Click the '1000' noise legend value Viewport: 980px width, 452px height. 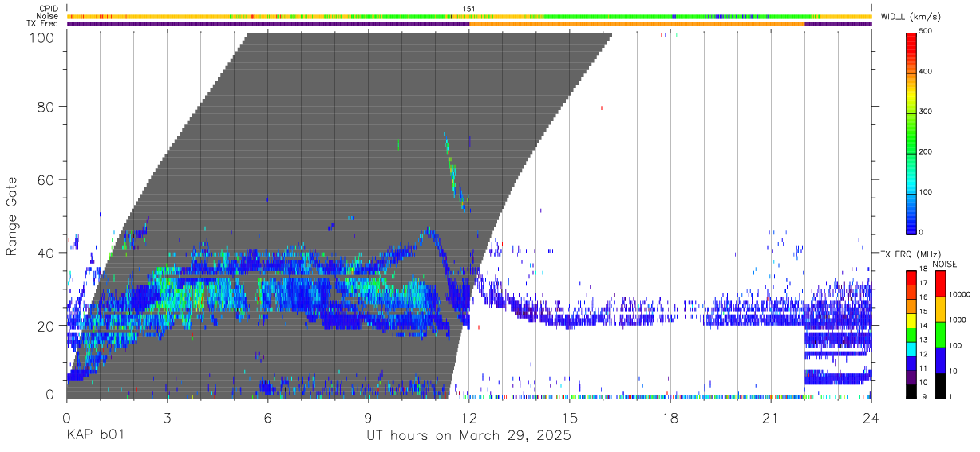click(x=958, y=320)
